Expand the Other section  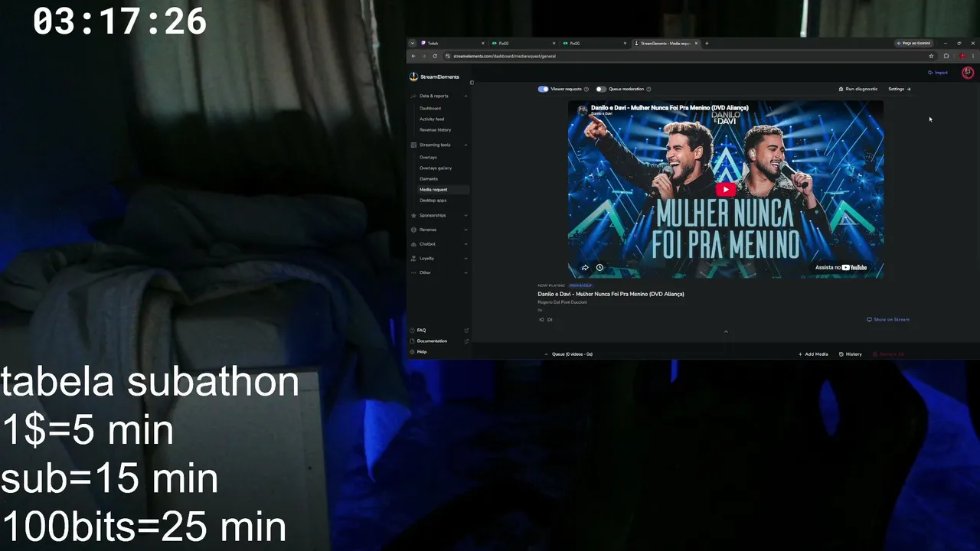(x=465, y=272)
